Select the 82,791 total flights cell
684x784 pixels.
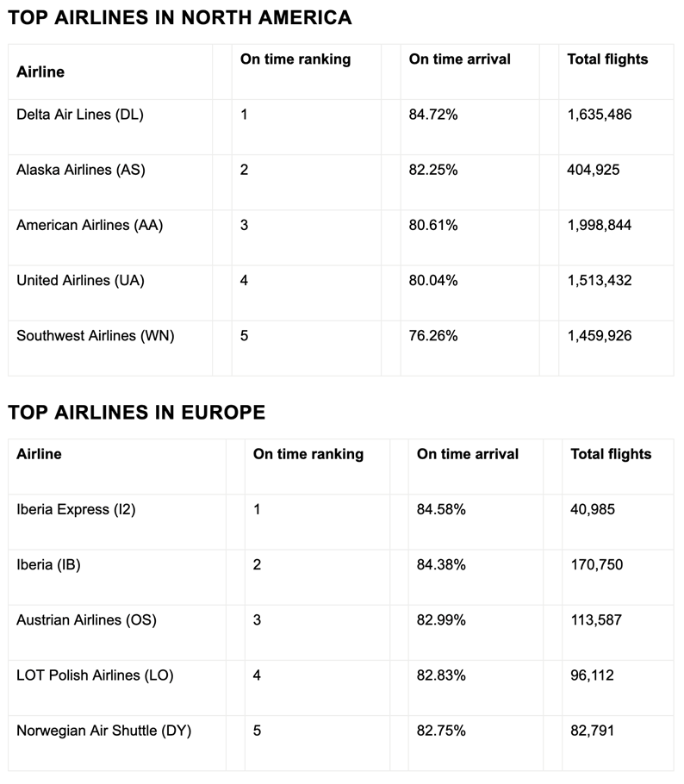(x=593, y=731)
